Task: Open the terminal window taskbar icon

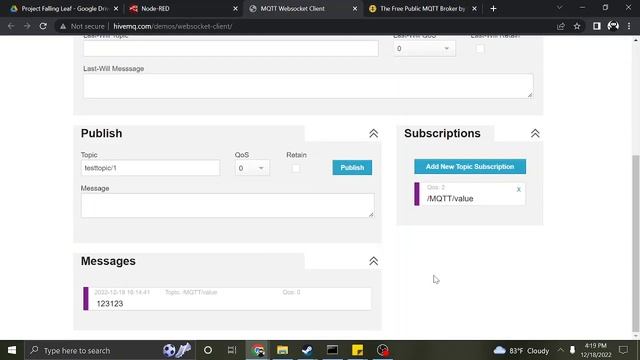Action: [x=332, y=350]
